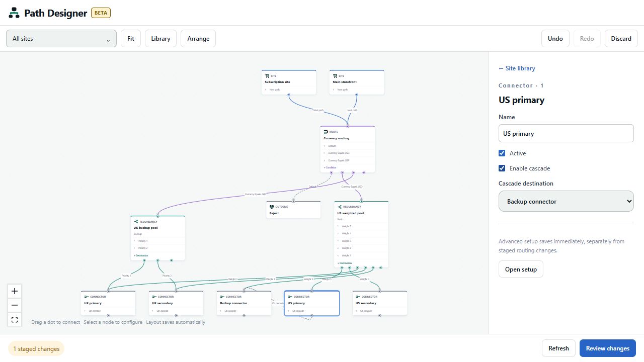Click the connector icon on UK primary node
This screenshot has height=362, width=644.
(87, 297)
